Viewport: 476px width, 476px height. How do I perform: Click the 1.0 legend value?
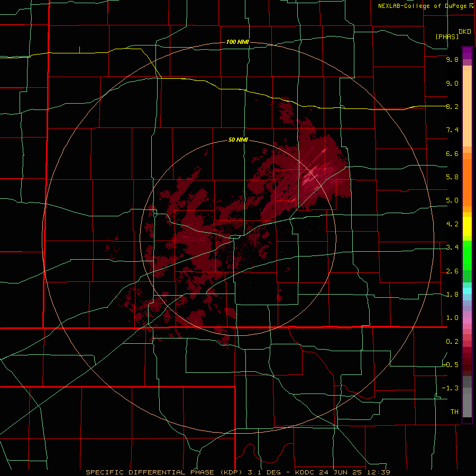click(452, 318)
